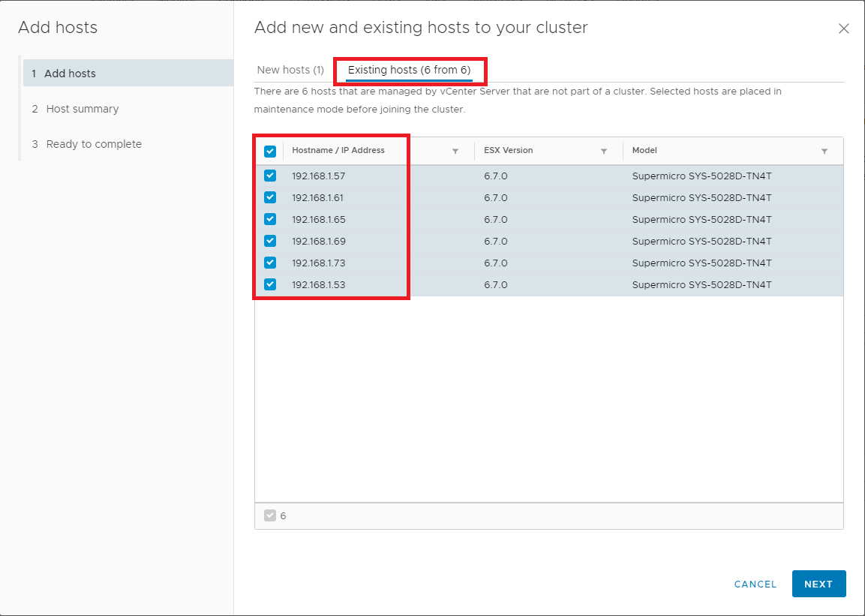This screenshot has width=865, height=616.
Task: Click the Model column filter icon
Action: point(824,152)
